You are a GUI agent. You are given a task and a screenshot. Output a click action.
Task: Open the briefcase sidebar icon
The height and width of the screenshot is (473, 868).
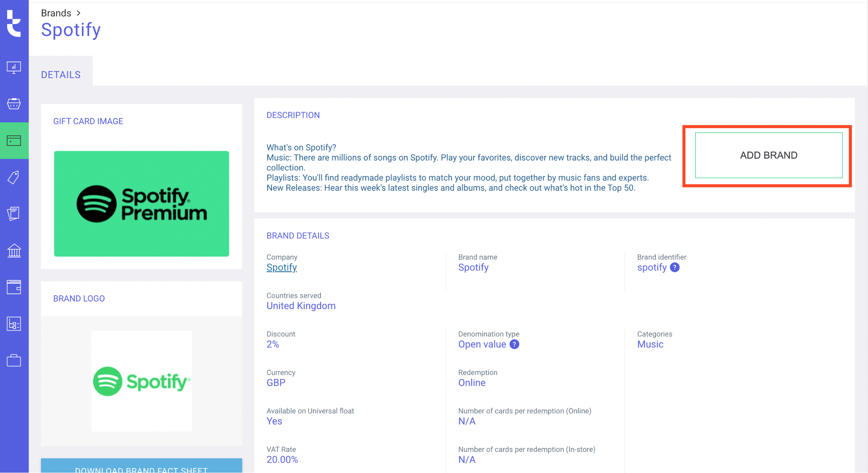[x=14, y=360]
